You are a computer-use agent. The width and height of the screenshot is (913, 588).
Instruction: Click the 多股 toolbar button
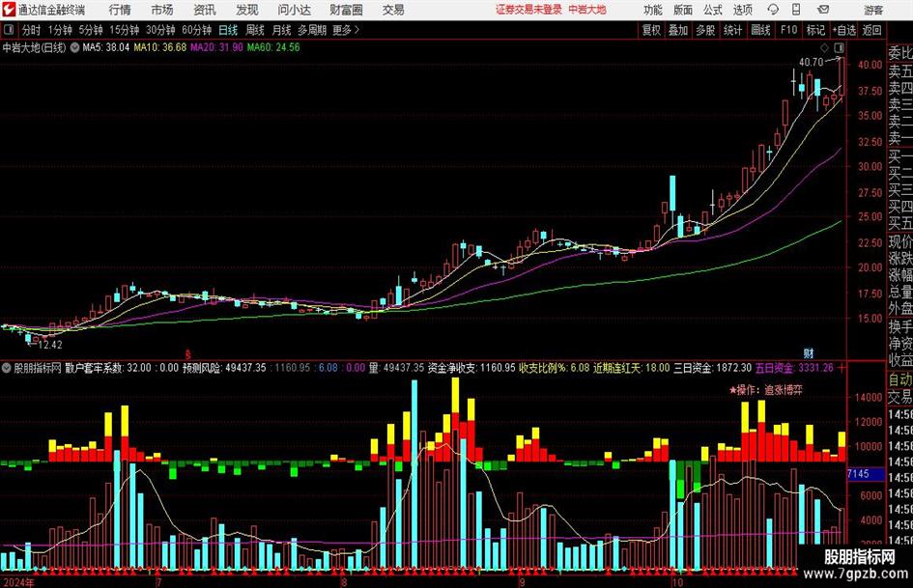coord(705,30)
